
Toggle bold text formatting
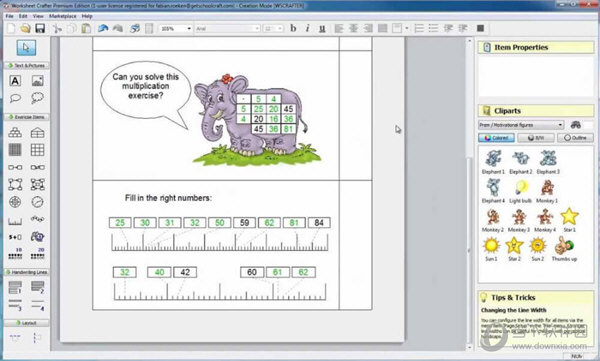pyautogui.click(x=293, y=28)
